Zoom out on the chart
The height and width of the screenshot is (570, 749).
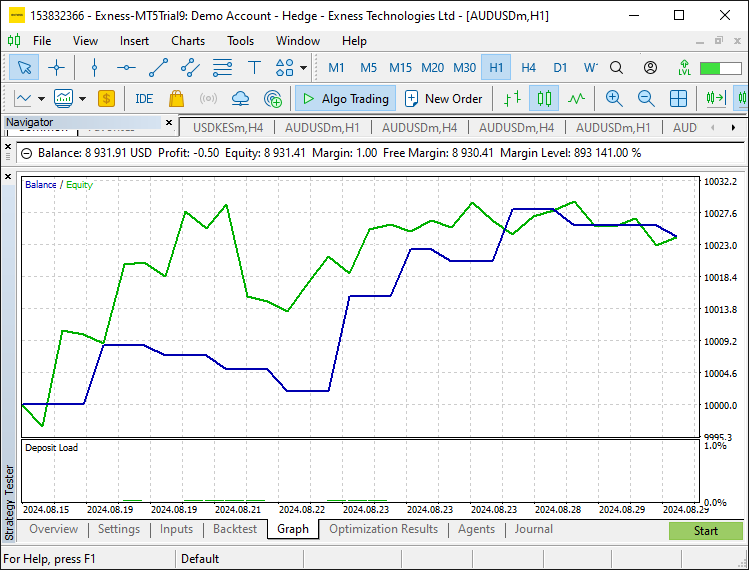point(646,99)
